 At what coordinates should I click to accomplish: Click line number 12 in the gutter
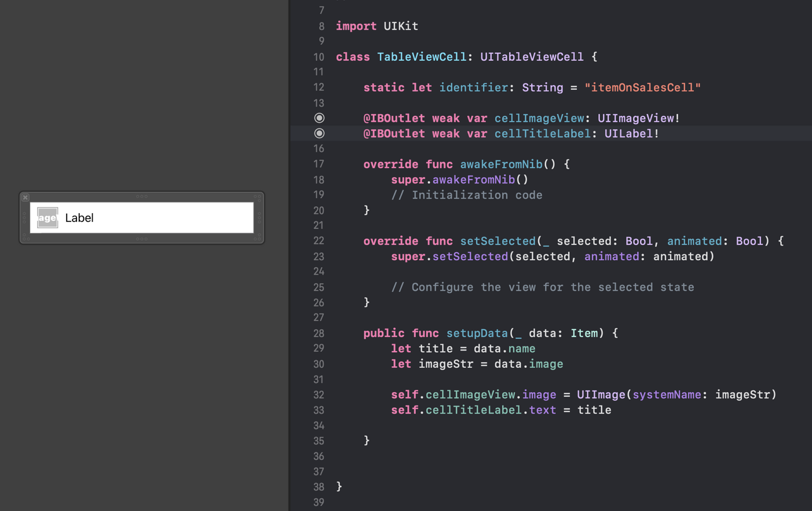coord(319,87)
